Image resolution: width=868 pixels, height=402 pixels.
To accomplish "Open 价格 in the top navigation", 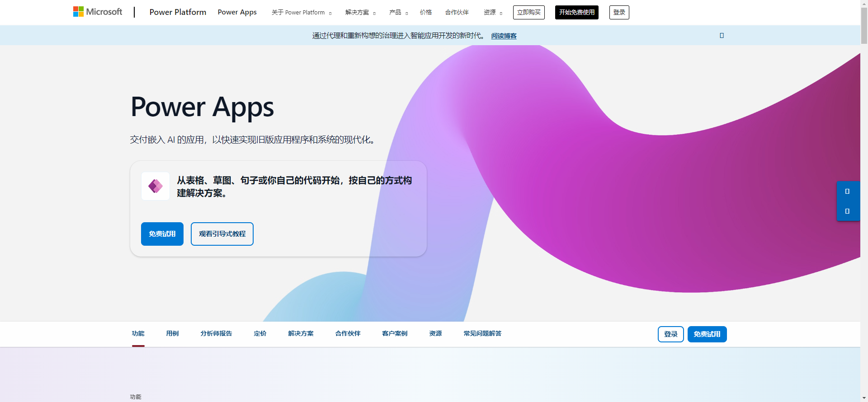I will (x=425, y=13).
